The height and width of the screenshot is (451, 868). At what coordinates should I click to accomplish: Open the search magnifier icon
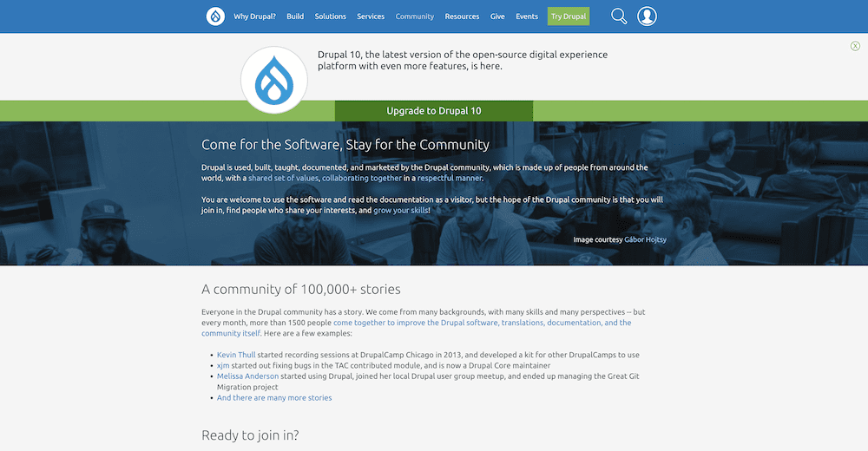tap(619, 16)
